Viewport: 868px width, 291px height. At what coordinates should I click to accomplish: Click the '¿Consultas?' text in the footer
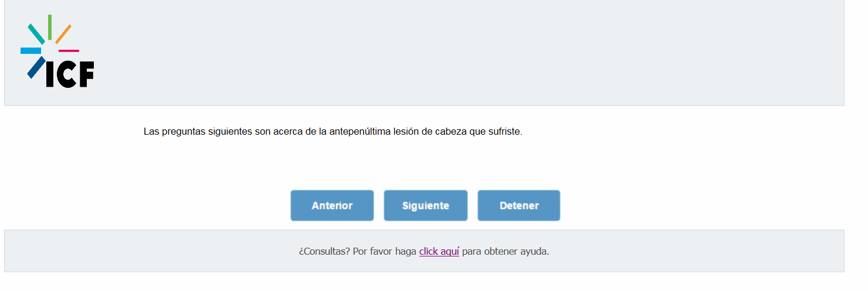pyautogui.click(x=324, y=251)
